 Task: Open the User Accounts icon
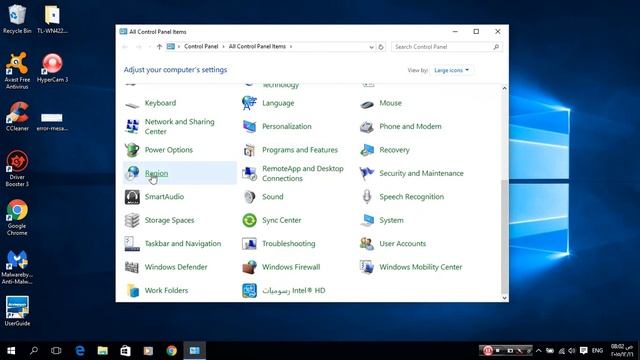(367, 244)
